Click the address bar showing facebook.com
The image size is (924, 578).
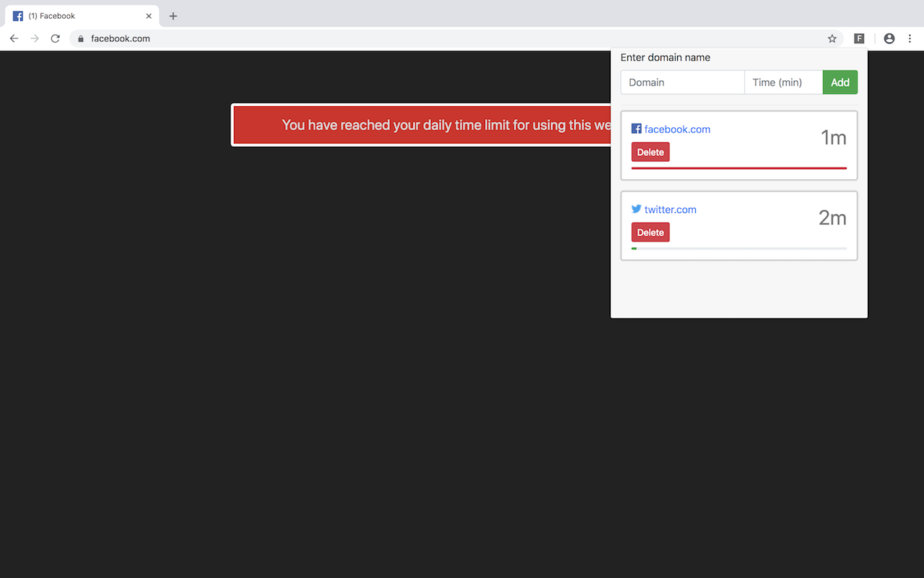(x=455, y=38)
